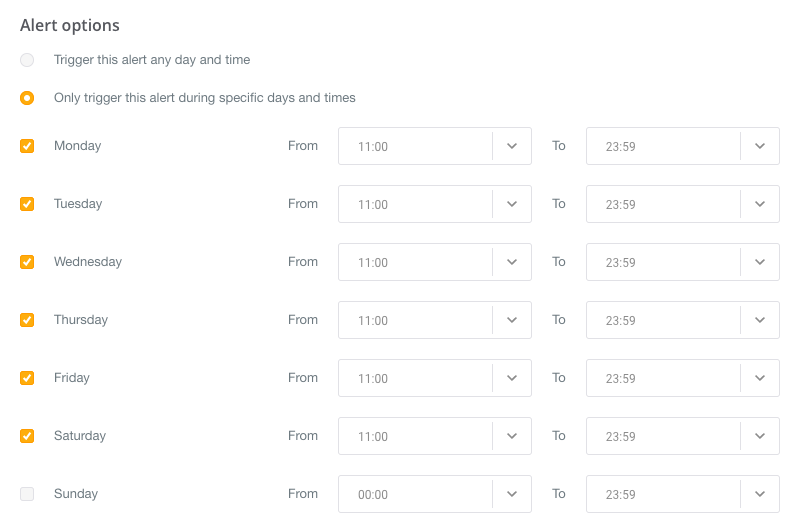The width and height of the screenshot is (811, 531).
Task: Click Tuesday's To time field showing 23:59
Action: (662, 204)
